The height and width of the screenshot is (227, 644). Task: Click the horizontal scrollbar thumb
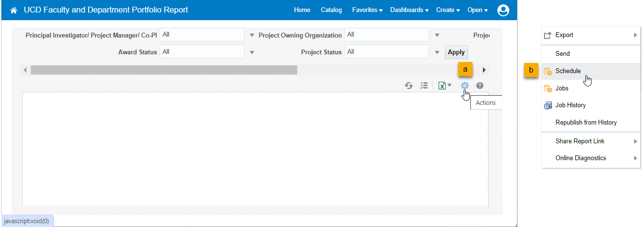tap(164, 70)
